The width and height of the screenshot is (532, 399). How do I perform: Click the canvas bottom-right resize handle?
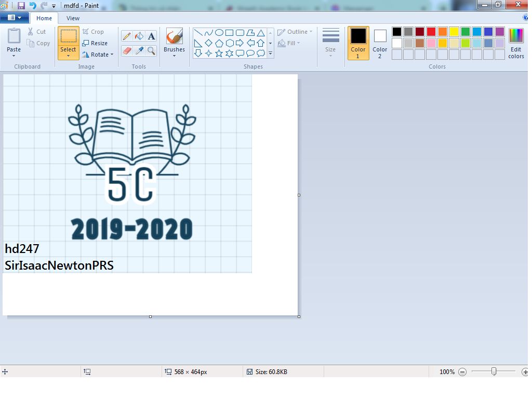click(299, 316)
